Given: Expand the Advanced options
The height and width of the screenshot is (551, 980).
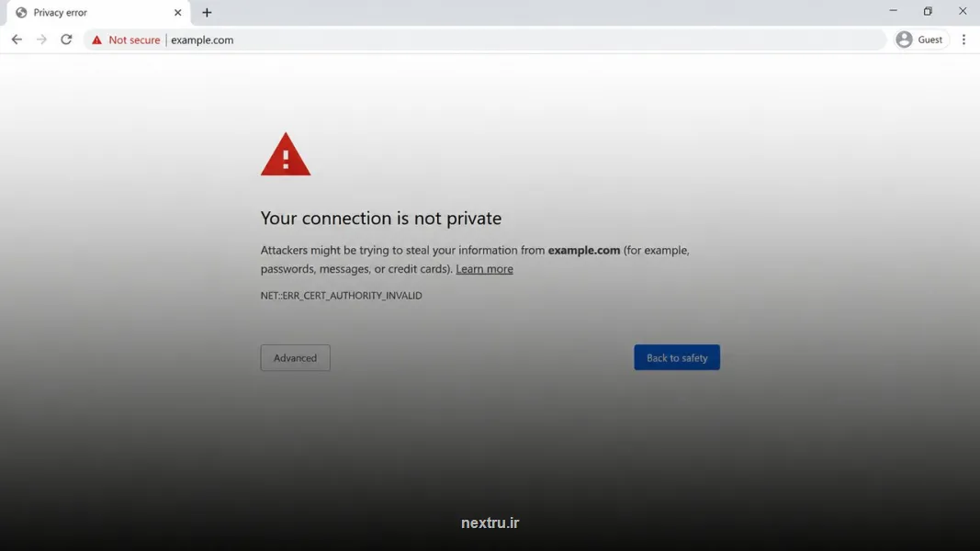Looking at the screenshot, I should click(295, 358).
